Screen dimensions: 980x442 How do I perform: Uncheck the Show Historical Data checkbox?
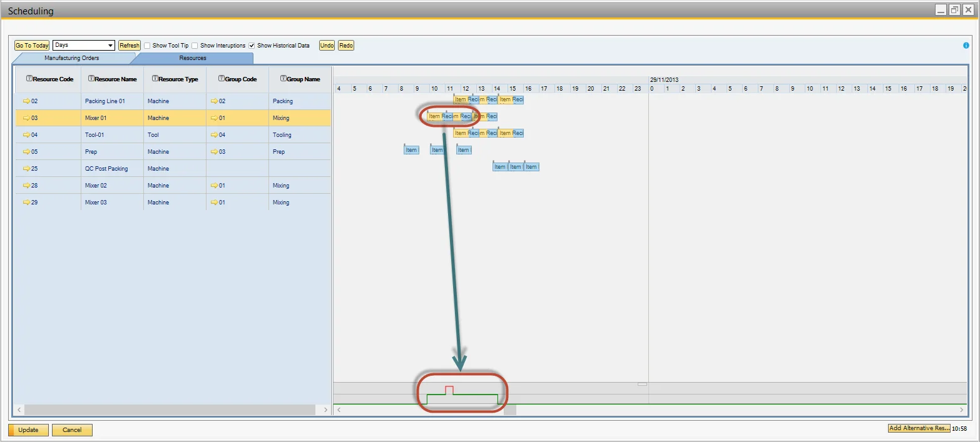(x=252, y=46)
